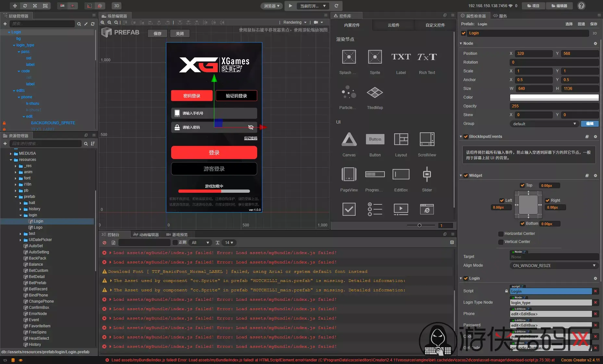Pick the Slider UI node icon
603x364 pixels.
click(427, 174)
